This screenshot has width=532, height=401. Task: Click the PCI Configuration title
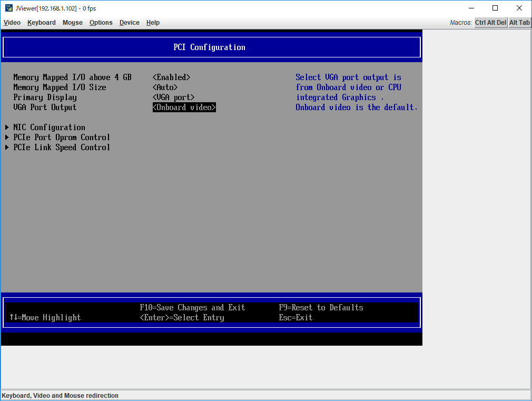209,47
